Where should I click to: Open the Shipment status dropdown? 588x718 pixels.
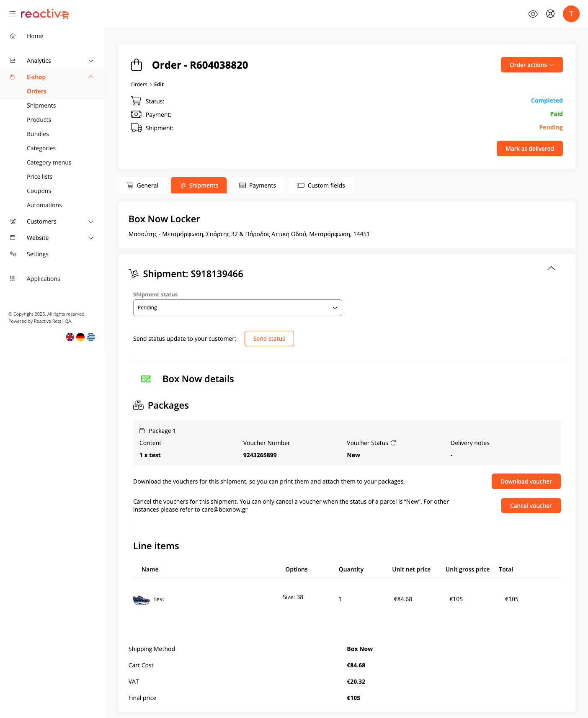(237, 308)
